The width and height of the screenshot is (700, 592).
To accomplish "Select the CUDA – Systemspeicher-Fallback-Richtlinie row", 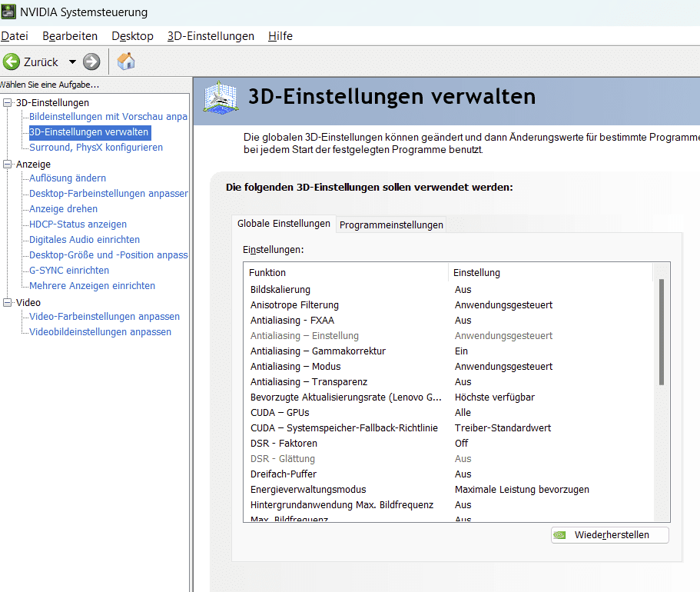I will pos(449,428).
